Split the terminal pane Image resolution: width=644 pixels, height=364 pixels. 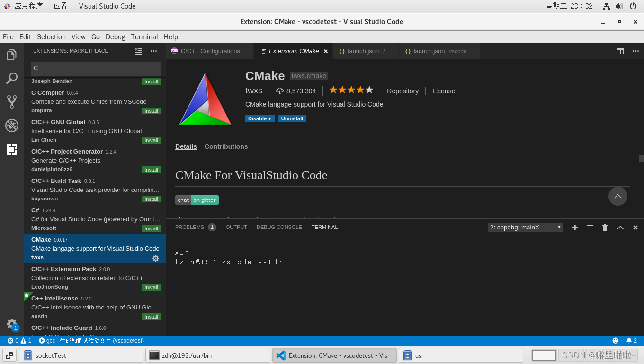(x=590, y=227)
